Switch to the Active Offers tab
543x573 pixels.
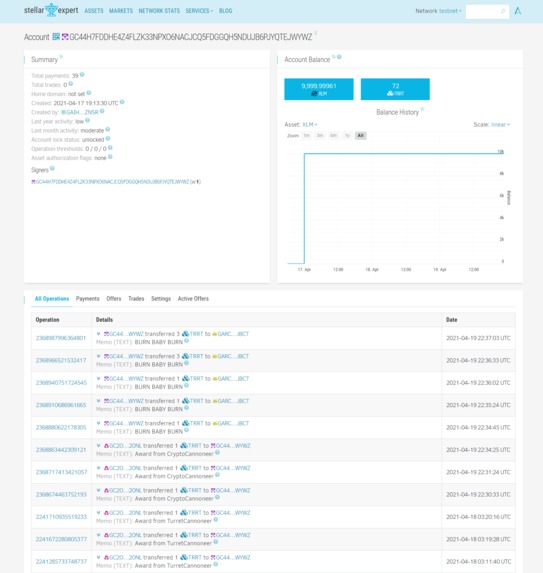click(x=193, y=299)
